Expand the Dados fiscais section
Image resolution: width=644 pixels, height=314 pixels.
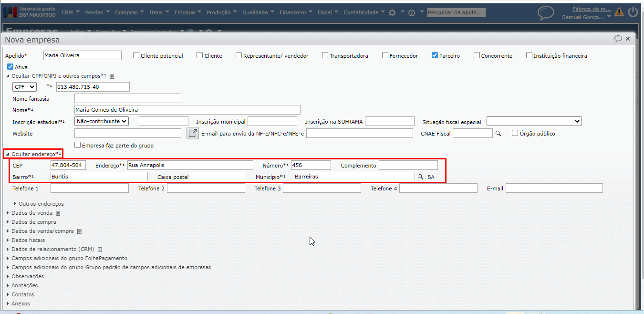(28, 240)
